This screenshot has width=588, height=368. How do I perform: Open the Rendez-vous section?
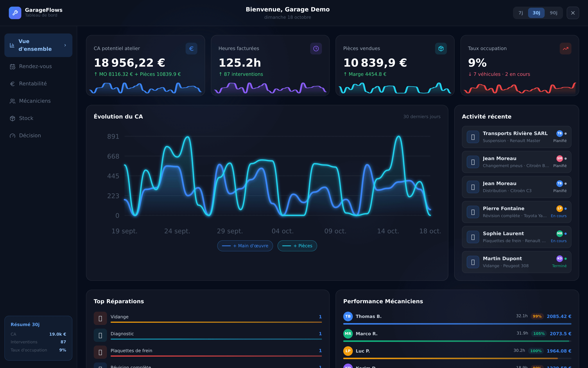coord(38,66)
